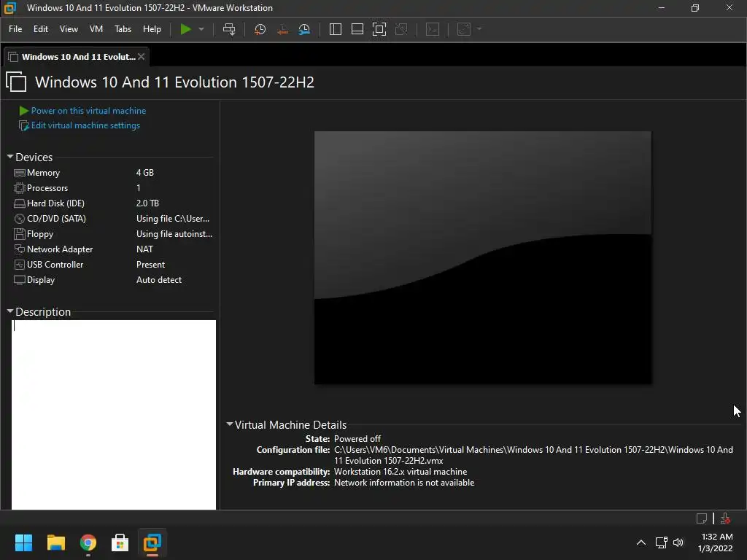Open the Help menu

(x=152, y=29)
